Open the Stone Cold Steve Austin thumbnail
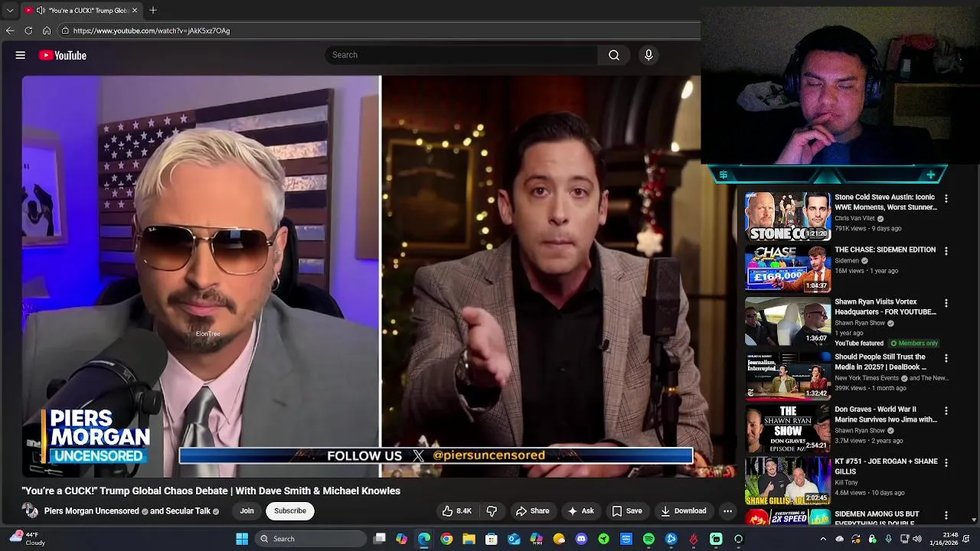Screen dimensions: 980x551 (788, 217)
